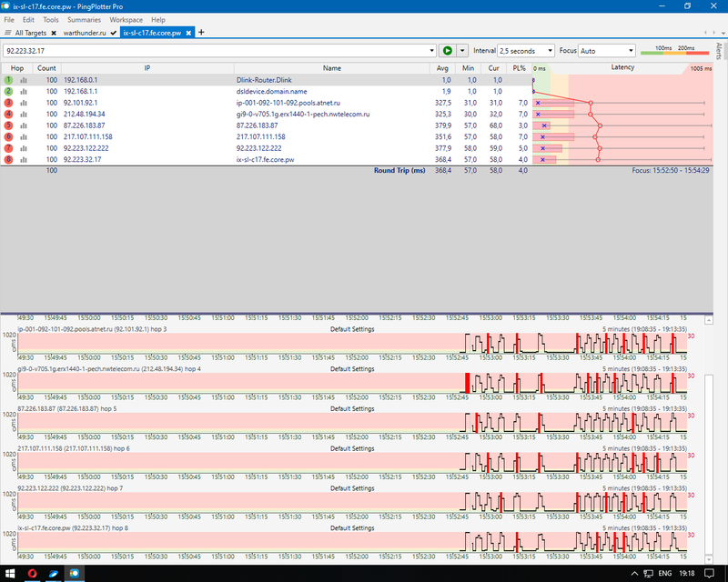Show hidden system tray icons
The height and width of the screenshot is (582, 728).
[x=634, y=574]
